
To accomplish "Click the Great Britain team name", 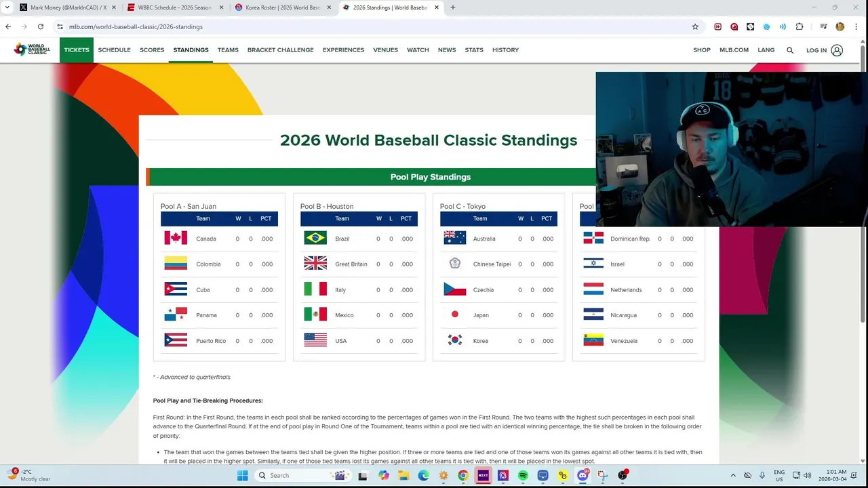I will point(351,264).
